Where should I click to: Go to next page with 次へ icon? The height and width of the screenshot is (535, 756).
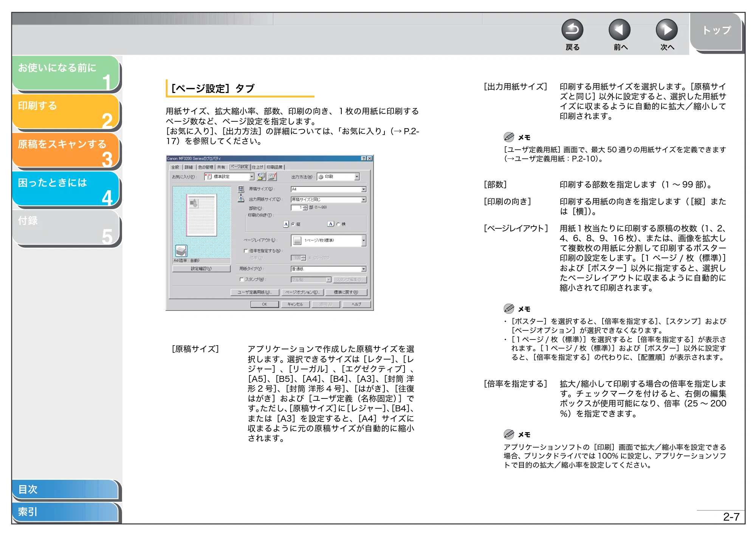[666, 30]
